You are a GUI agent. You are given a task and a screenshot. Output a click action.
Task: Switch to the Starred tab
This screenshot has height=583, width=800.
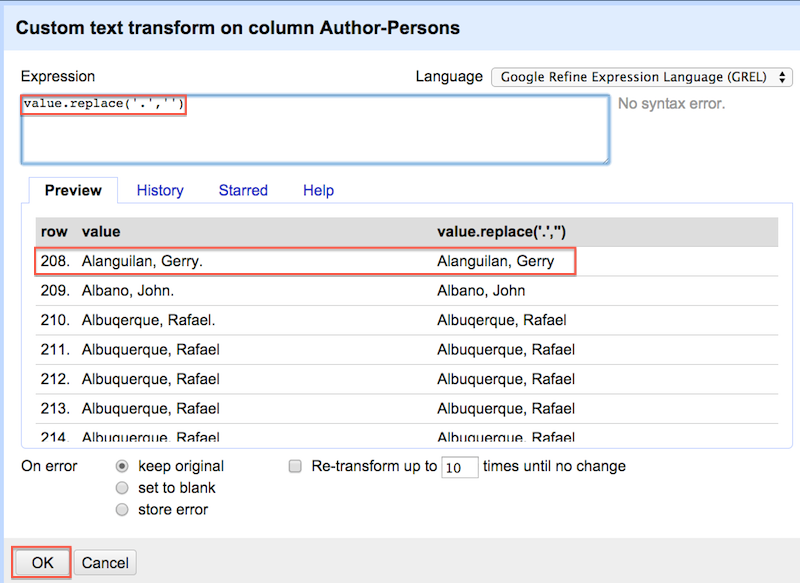pos(243,190)
